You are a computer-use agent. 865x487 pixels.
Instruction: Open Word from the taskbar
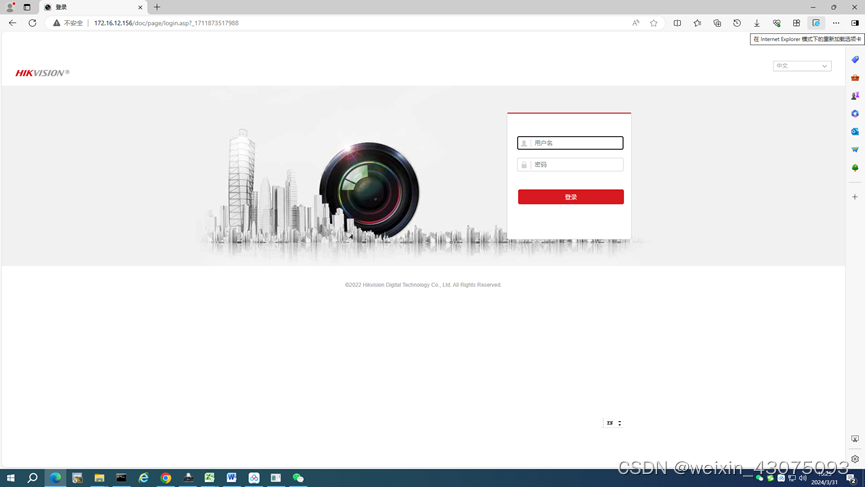[x=232, y=478]
